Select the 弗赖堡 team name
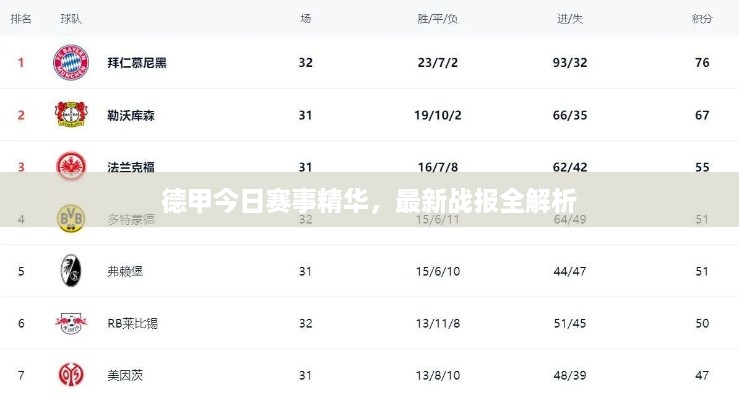This screenshot has height=400, width=739. 125,271
